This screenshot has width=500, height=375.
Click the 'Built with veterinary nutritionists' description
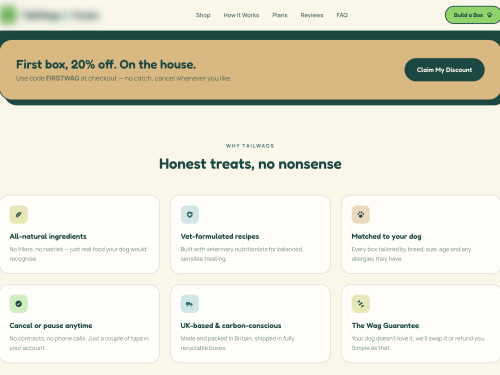click(x=242, y=254)
